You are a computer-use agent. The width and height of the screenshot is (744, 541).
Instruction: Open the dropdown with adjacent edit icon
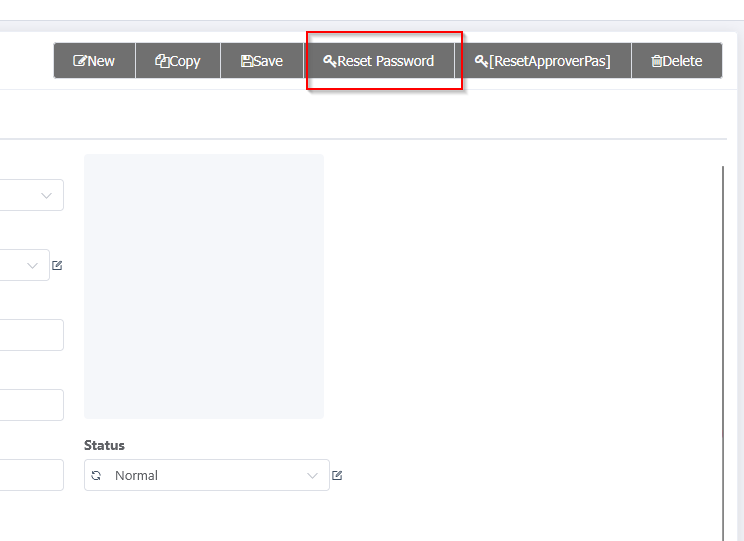point(22,265)
